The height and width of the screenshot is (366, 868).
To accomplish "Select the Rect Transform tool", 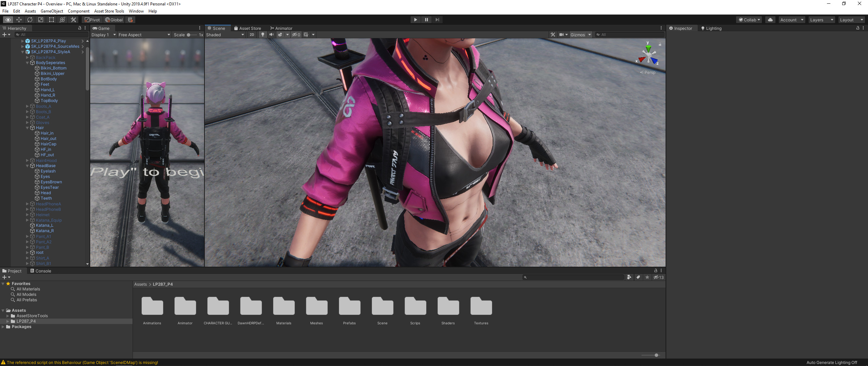I will click(x=52, y=20).
